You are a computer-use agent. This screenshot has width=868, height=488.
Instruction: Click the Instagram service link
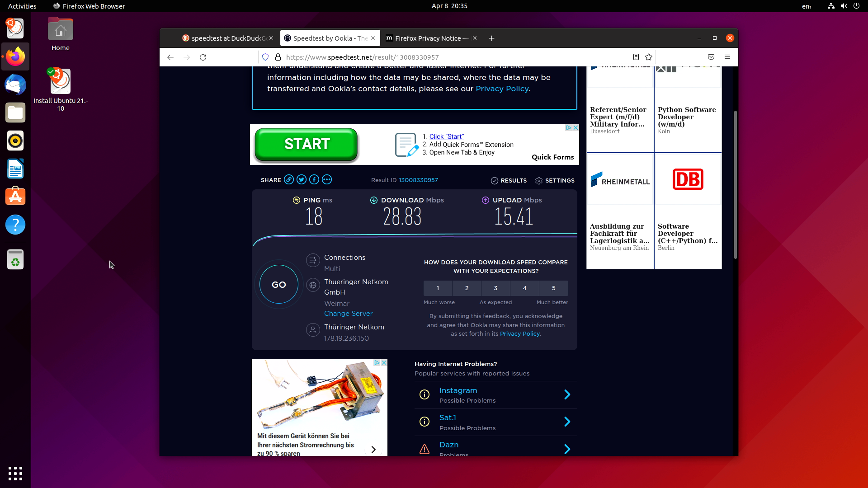coord(458,390)
